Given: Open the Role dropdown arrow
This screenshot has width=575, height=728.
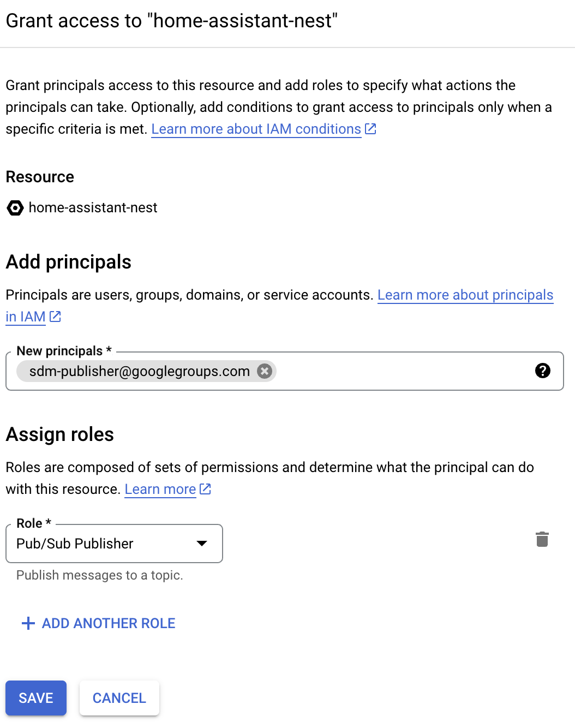Looking at the screenshot, I should tap(202, 544).
